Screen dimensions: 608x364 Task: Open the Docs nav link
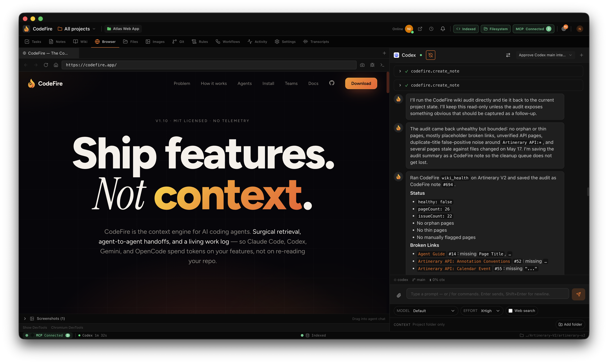(x=313, y=83)
